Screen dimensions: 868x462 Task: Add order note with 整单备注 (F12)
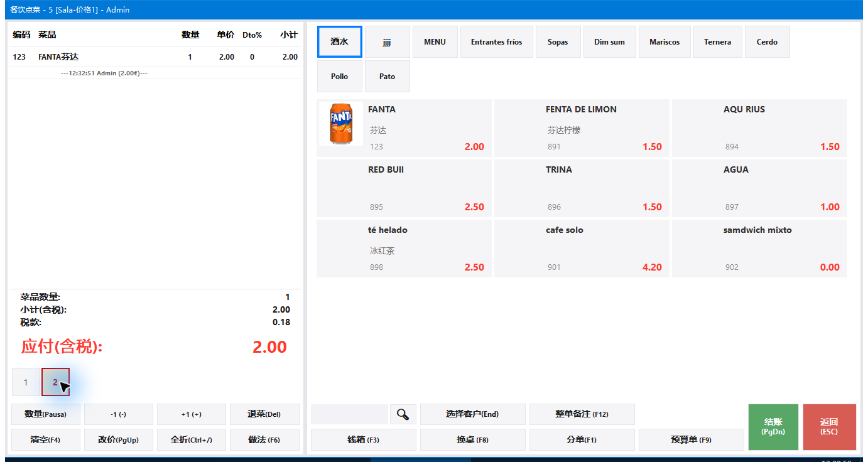click(x=582, y=414)
